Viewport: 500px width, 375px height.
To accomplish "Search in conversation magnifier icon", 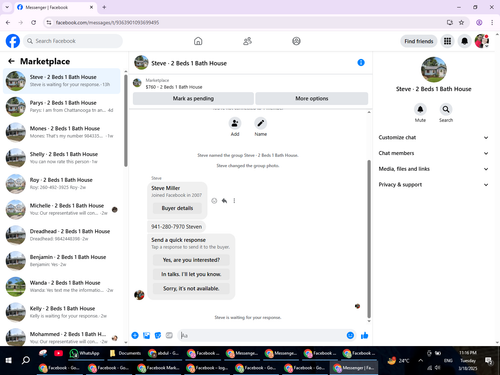I will (446, 109).
